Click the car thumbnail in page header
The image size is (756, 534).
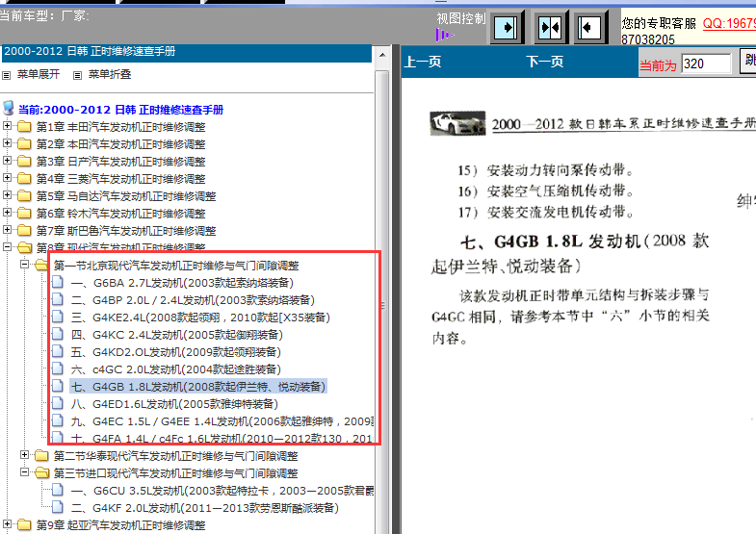[457, 123]
